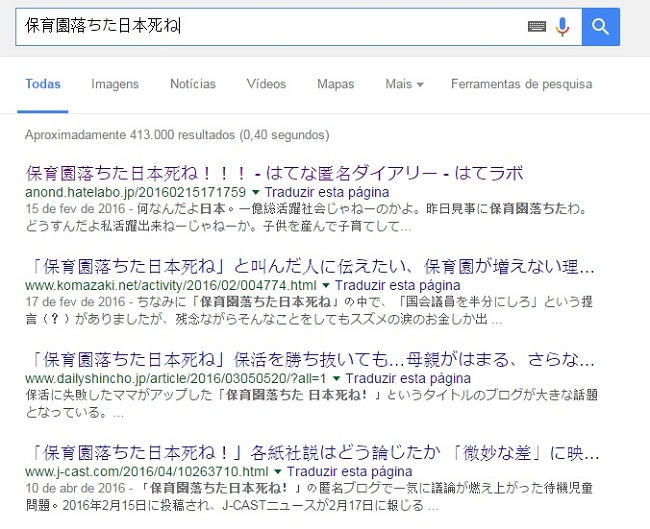Open the on-screen keyboard input tool
The height and width of the screenshot is (529, 650).
pyautogui.click(x=537, y=27)
